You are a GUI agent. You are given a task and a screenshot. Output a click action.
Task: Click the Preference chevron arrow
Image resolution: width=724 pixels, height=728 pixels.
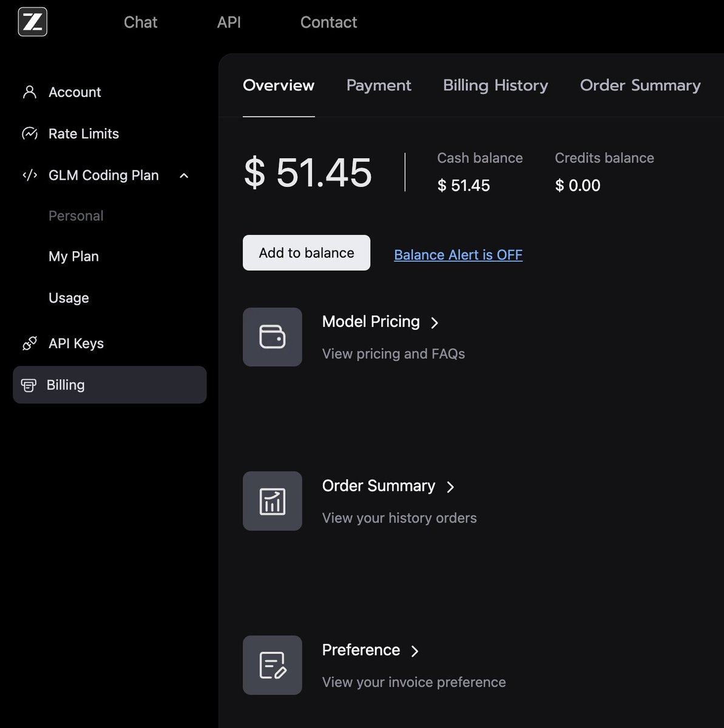(415, 651)
